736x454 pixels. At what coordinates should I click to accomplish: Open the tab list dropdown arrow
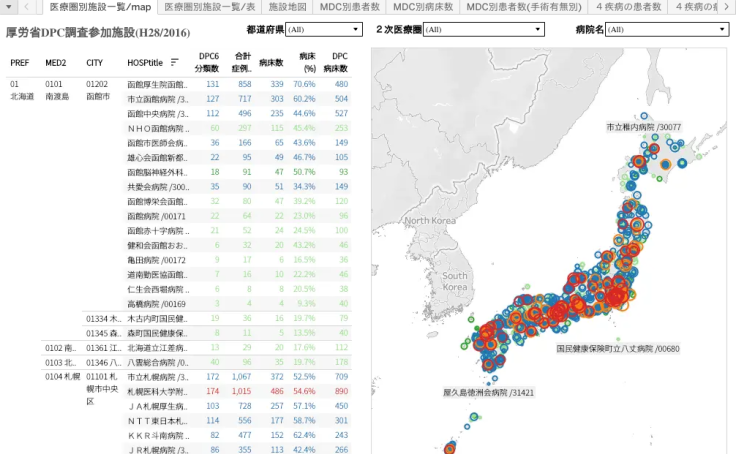pos(8,7)
